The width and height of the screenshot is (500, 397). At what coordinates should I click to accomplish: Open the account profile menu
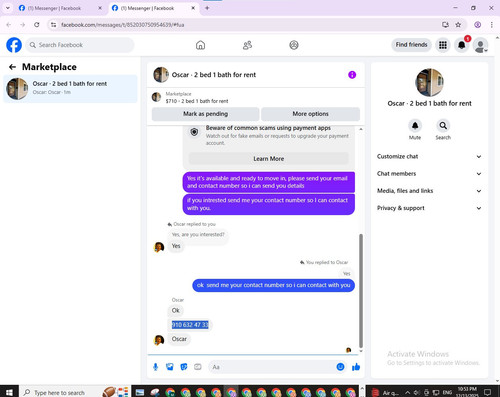(x=480, y=45)
